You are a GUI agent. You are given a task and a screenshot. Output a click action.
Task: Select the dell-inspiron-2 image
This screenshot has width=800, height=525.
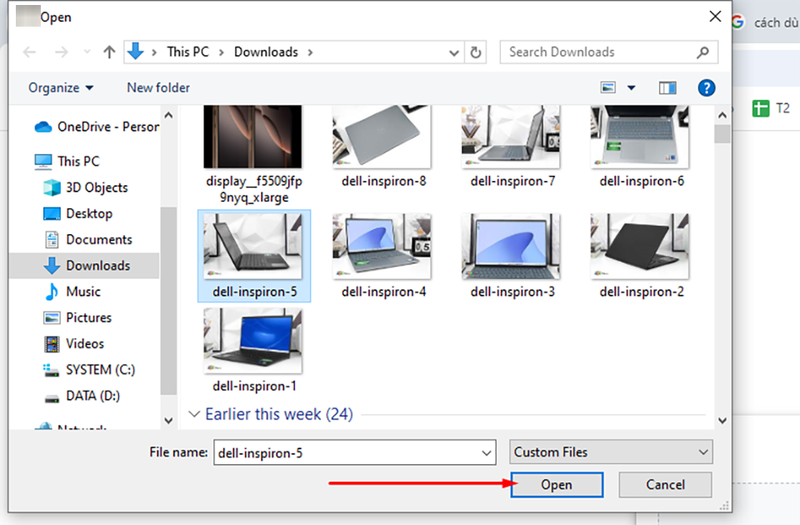[x=640, y=246]
